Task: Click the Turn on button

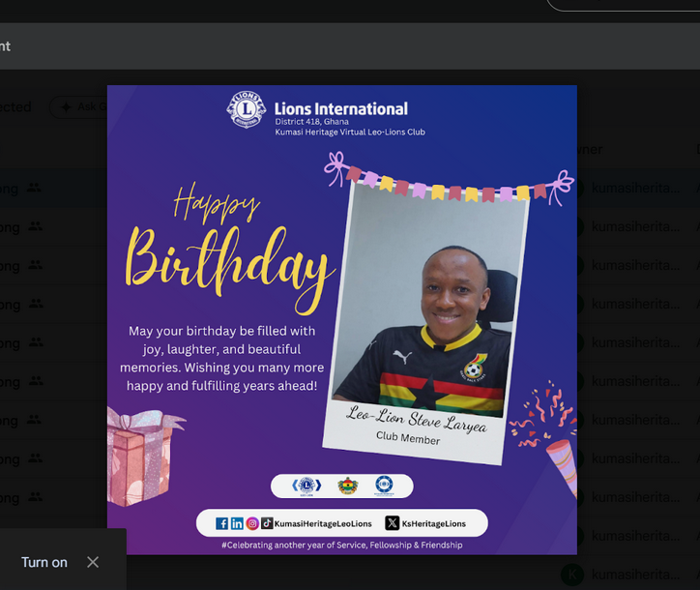Action: tap(44, 562)
